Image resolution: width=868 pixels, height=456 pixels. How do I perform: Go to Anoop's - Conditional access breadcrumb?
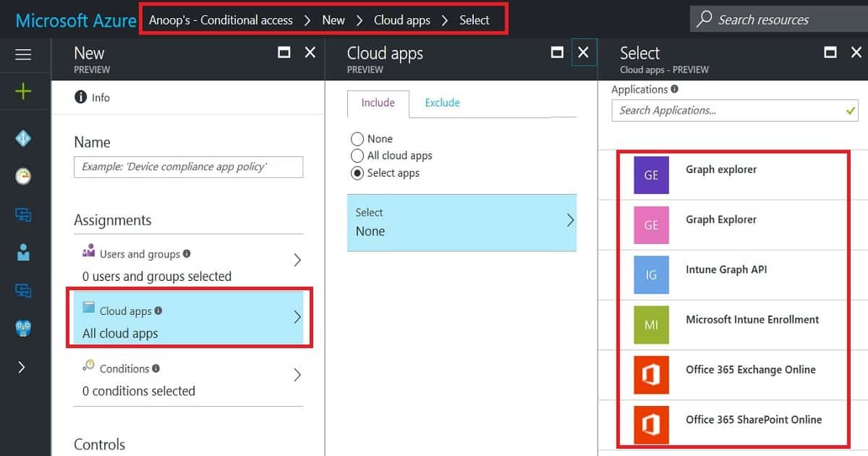point(221,20)
